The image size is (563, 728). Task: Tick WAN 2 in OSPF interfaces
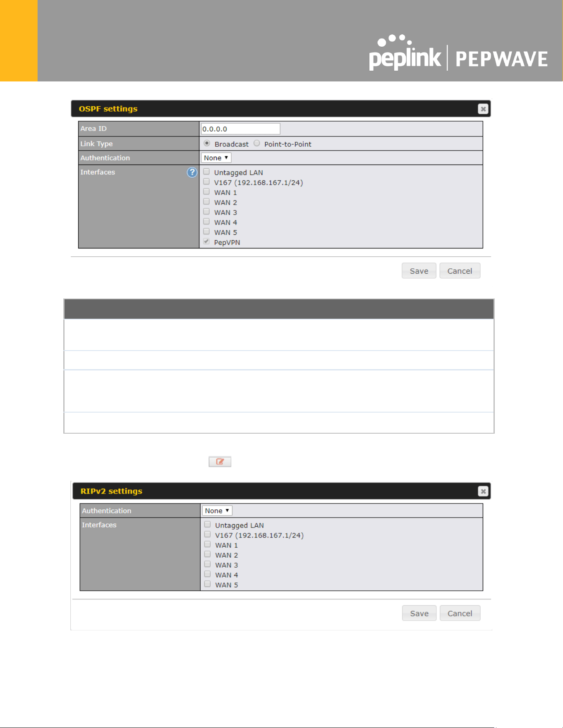tap(206, 201)
